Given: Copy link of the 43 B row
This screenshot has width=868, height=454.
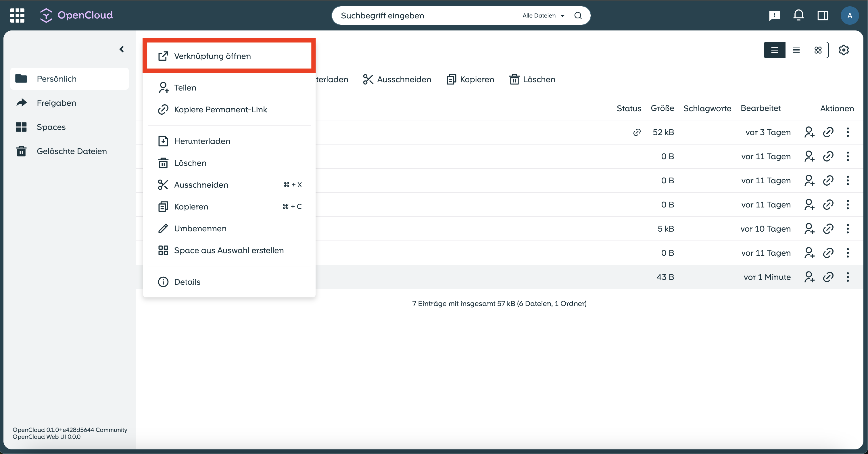Looking at the screenshot, I should 828,277.
